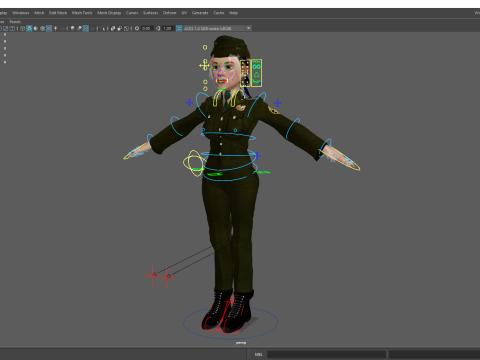480x360 pixels.
Task: Select blue plus control at right shoulder
Action: pos(278,103)
